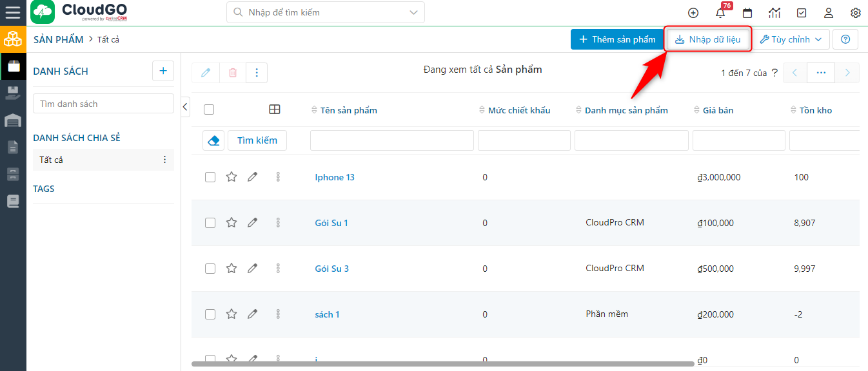Open CloudGO settings gear
Image resolution: width=868 pixels, height=371 pixels.
[x=855, y=13]
